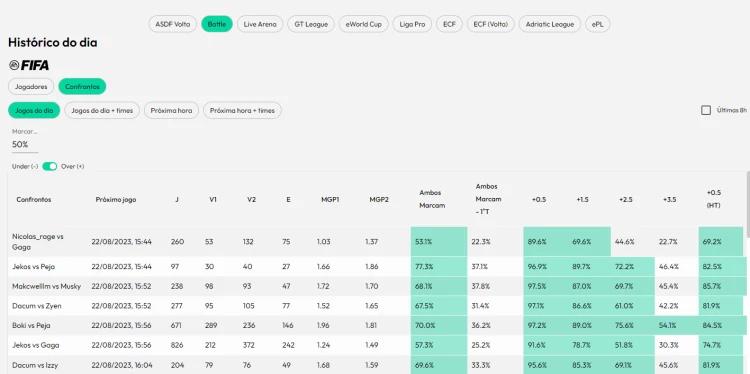Click the V1 column header

[x=213, y=199]
